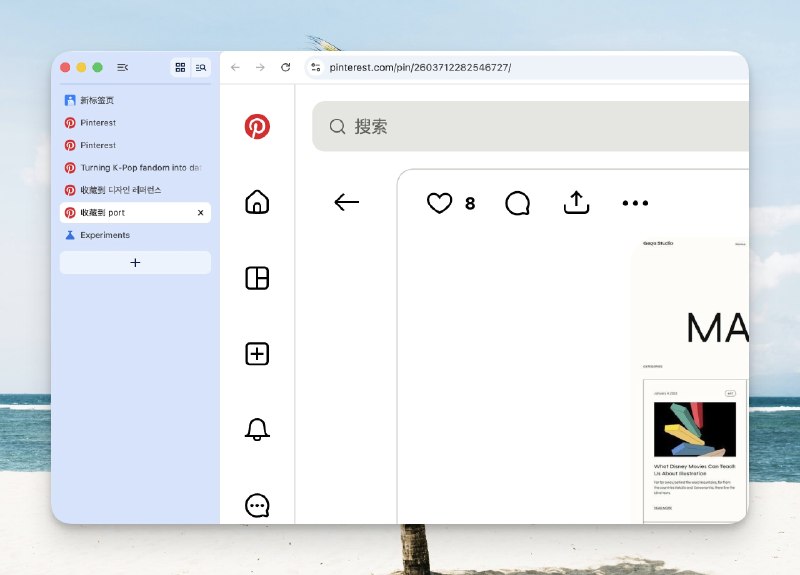
Task: Switch to the 新标签页 tab
Action: coord(135,101)
